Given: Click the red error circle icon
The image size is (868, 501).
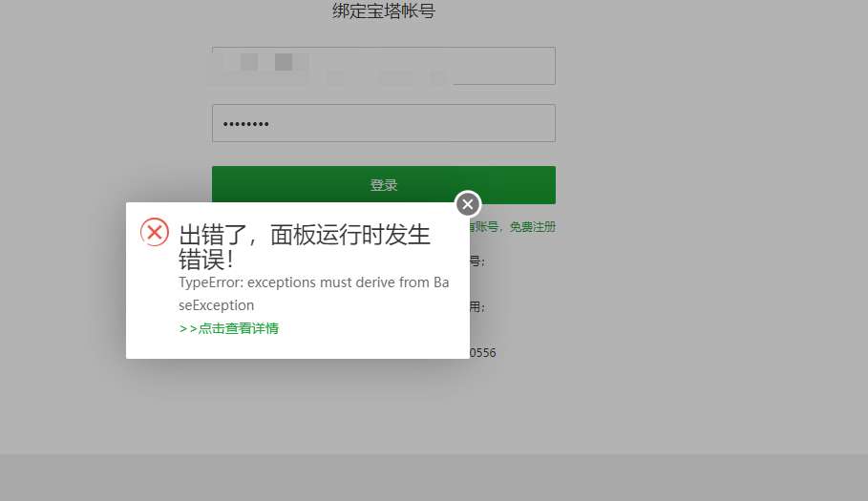Looking at the screenshot, I should [155, 232].
